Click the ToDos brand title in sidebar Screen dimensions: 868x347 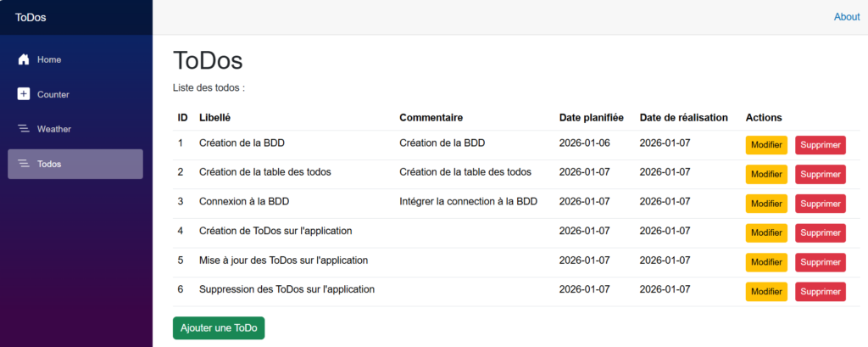pos(31,17)
